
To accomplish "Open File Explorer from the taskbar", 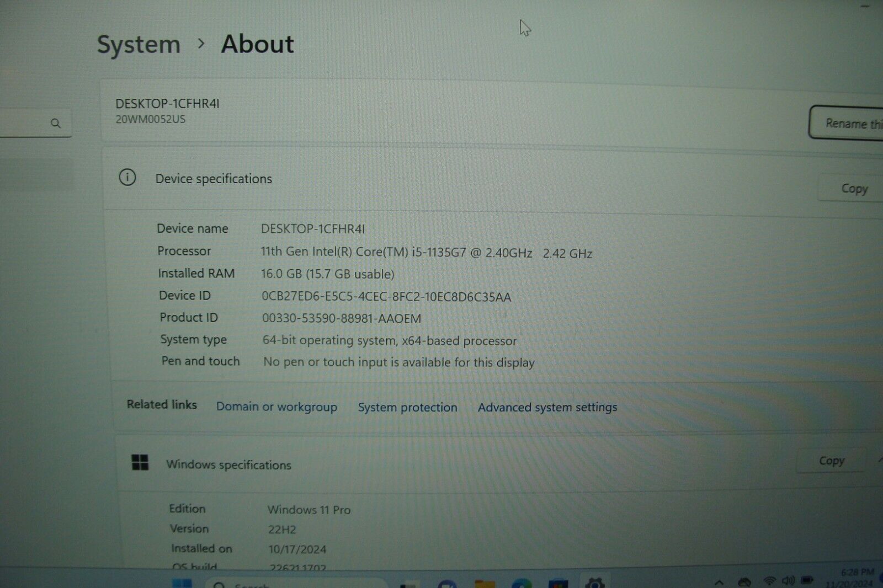I will (485, 584).
